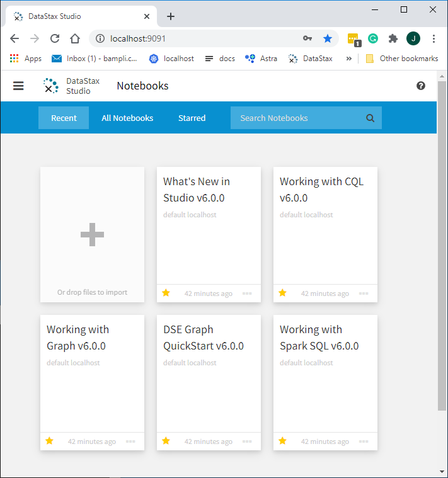Open the profile avatar J
Viewport: 448px width, 478px height.
413,38
